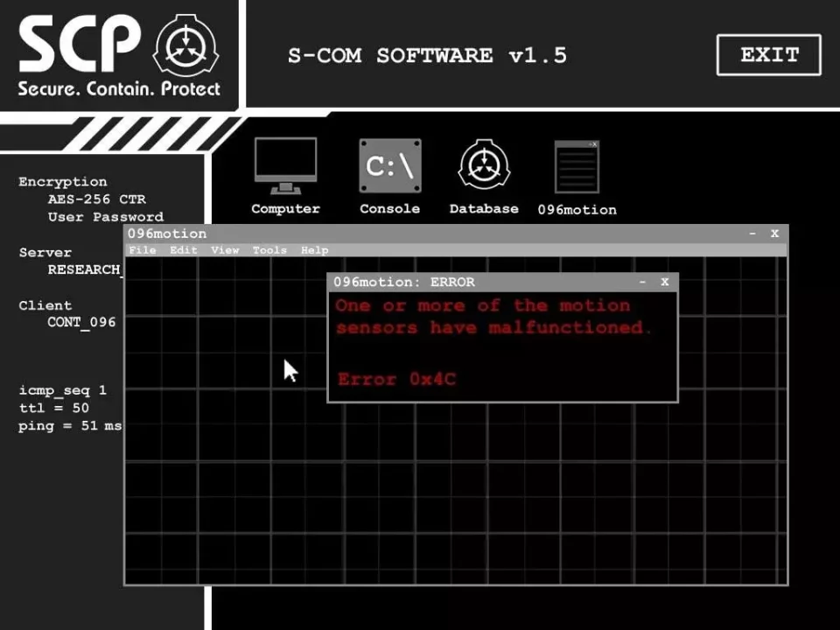Click the 'AES-256 CTR' encryption entry
840x630 pixels.
(97, 199)
